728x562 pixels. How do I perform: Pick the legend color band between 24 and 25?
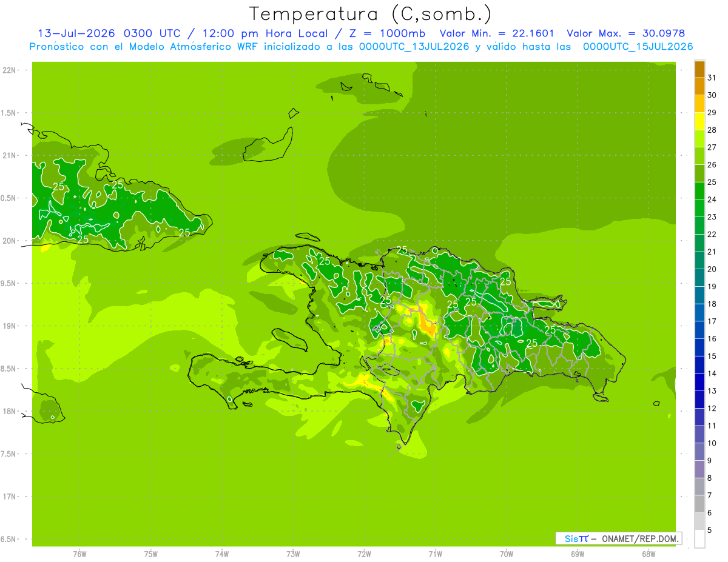click(699, 190)
